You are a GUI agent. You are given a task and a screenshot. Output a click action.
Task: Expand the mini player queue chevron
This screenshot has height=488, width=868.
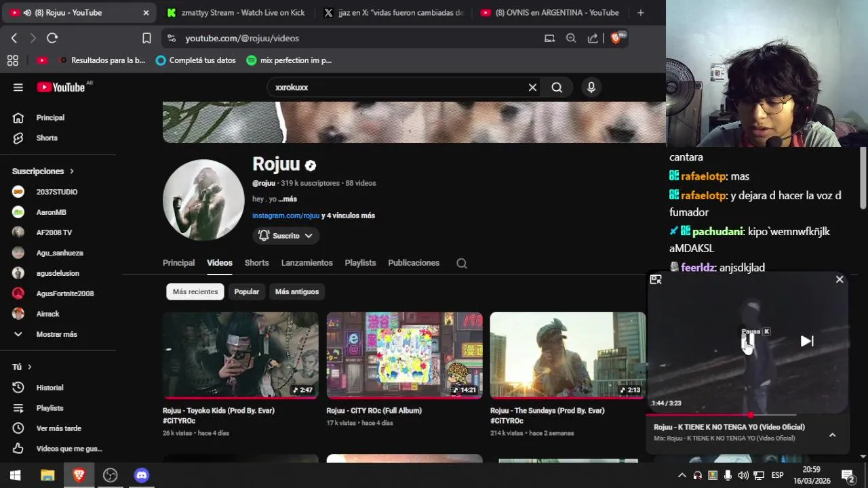click(x=832, y=435)
